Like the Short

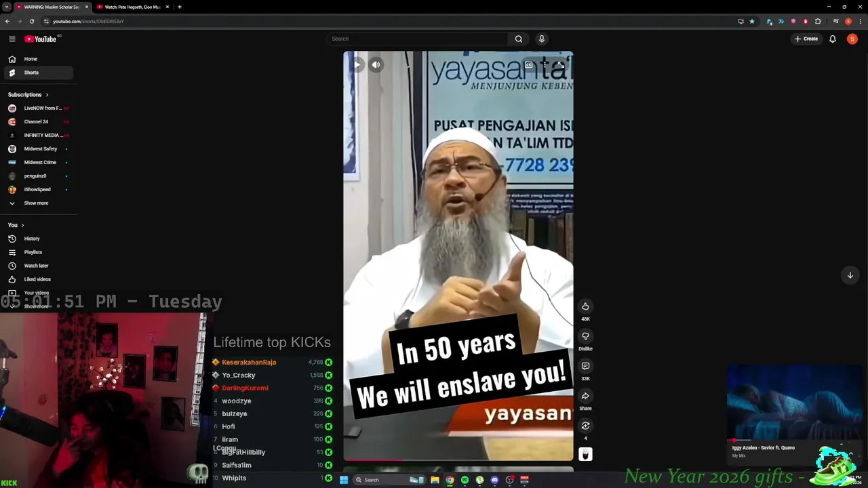585,306
